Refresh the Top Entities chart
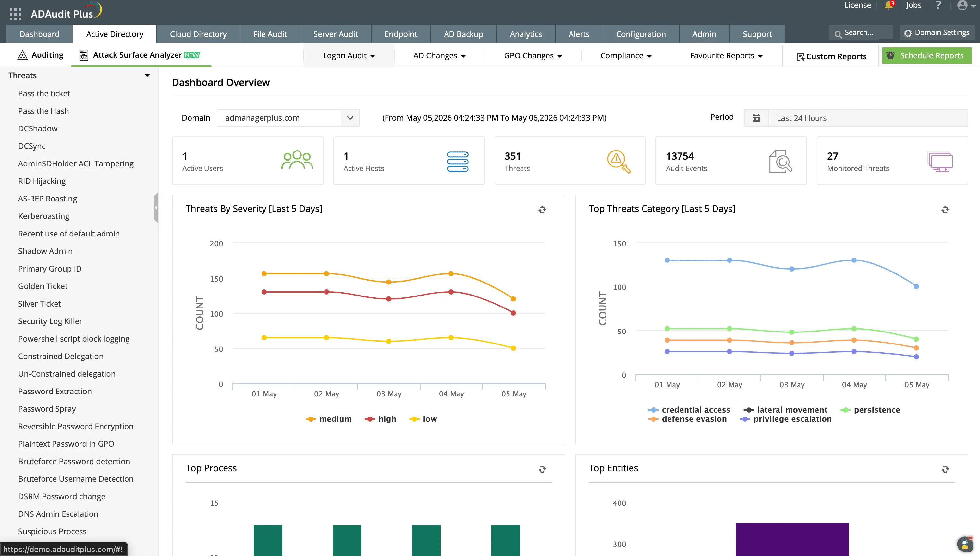 945,469
